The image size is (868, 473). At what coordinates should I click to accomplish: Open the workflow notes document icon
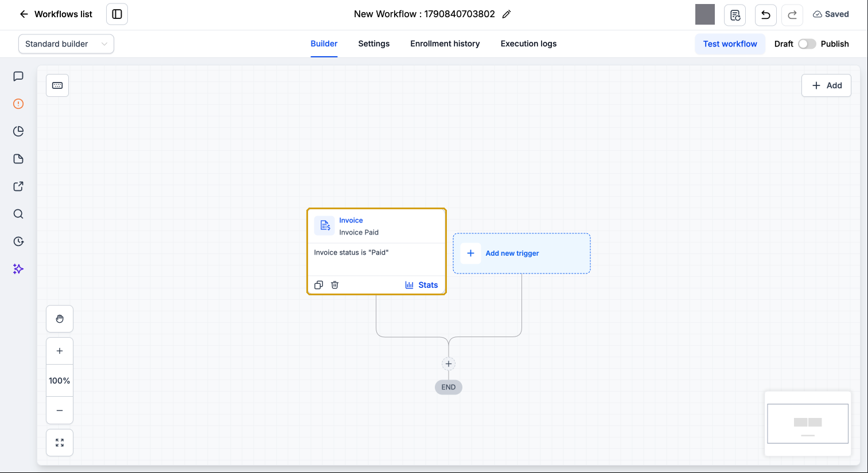click(x=735, y=15)
